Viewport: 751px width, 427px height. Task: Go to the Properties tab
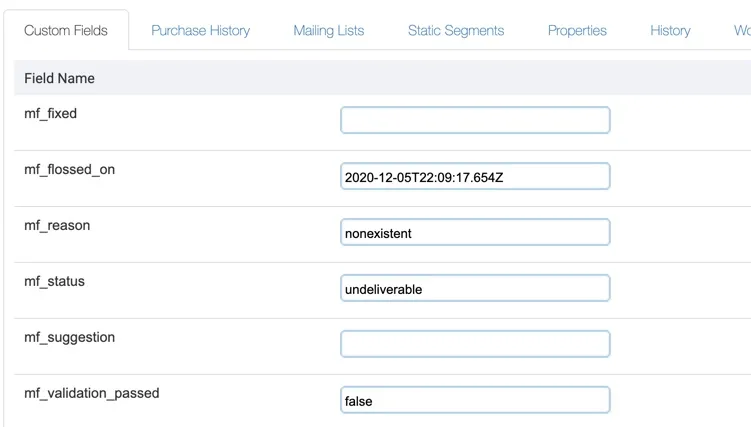(577, 31)
